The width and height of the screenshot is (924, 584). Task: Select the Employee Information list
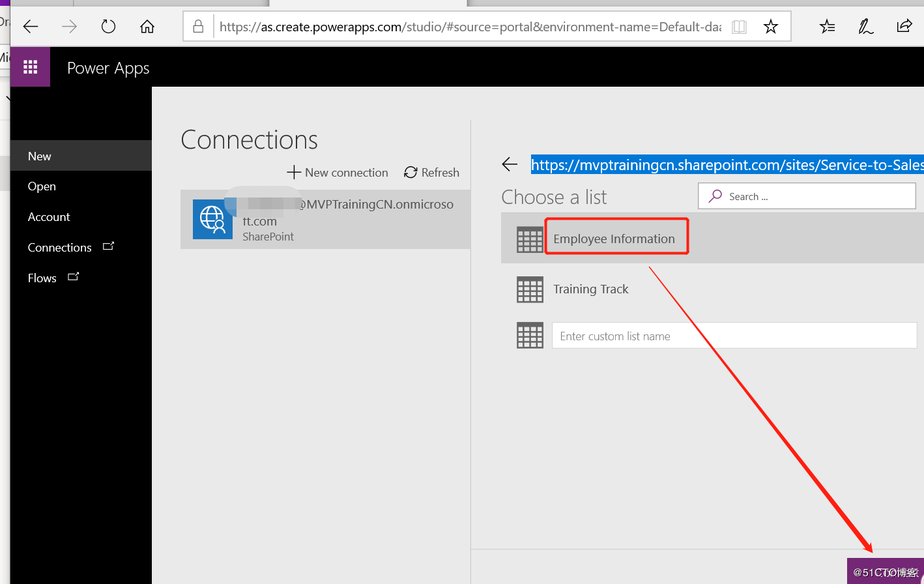click(x=712, y=238)
